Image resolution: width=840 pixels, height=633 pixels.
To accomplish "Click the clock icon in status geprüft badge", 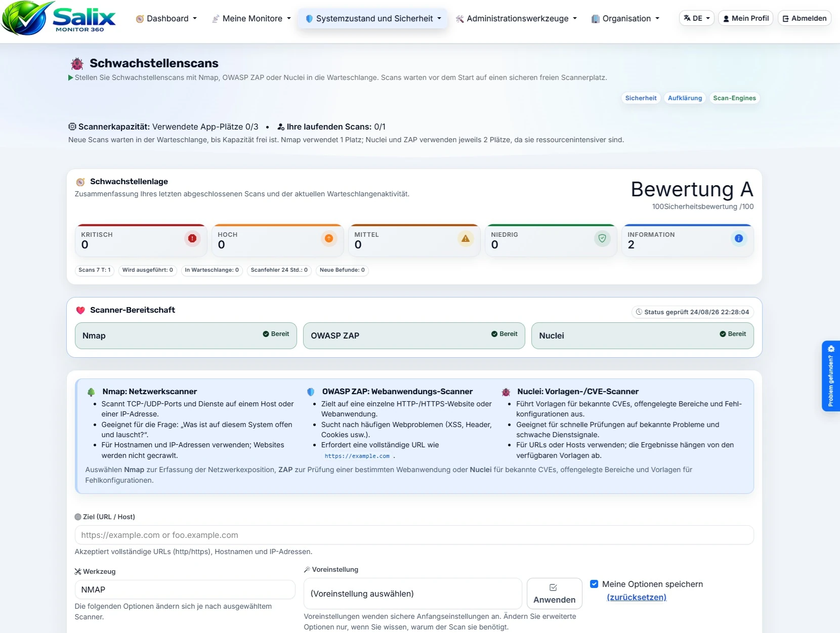I will tap(639, 312).
